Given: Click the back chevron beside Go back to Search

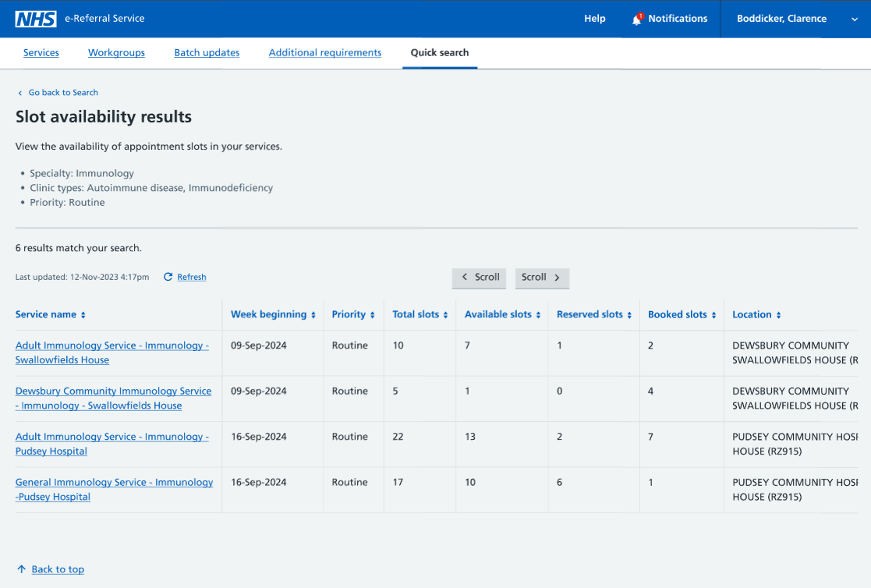Looking at the screenshot, I should (x=20, y=93).
